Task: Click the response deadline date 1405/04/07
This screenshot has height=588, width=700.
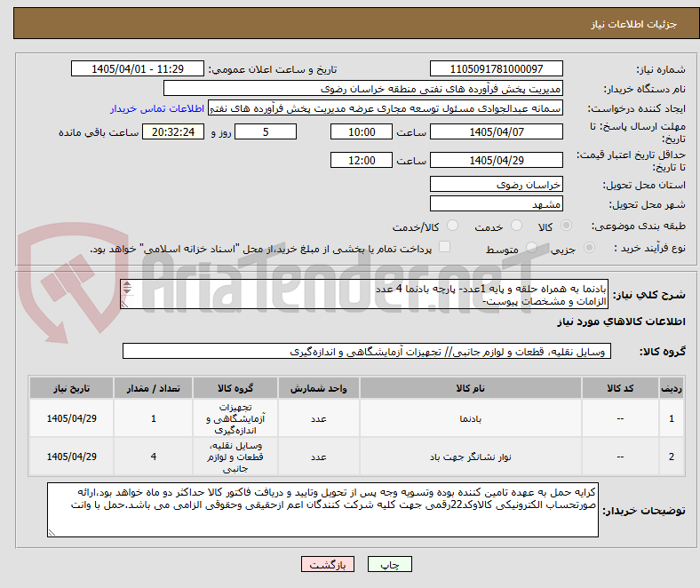Action: coord(497,131)
